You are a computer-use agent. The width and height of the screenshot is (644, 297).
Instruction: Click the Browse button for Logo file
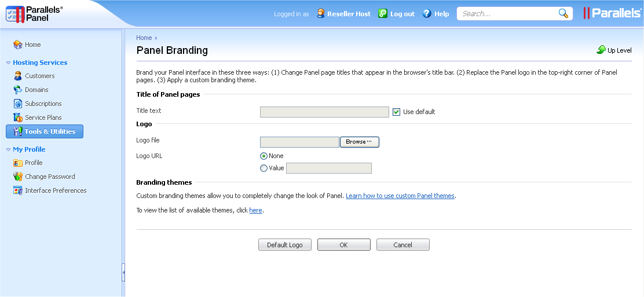pyautogui.click(x=360, y=142)
